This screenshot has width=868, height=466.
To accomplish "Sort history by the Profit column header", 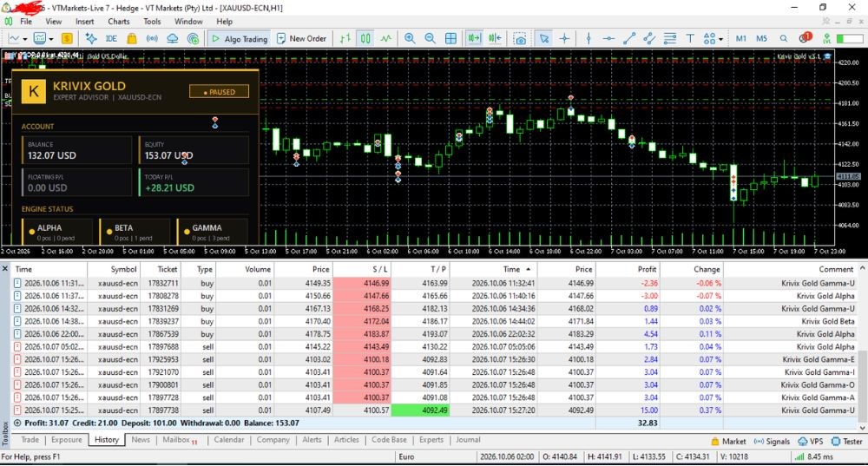I will [x=628, y=270].
